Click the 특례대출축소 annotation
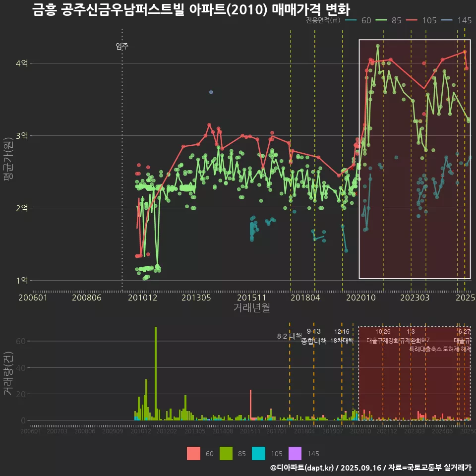Image resolution: width=476 pixels, height=476 pixels. point(425,349)
